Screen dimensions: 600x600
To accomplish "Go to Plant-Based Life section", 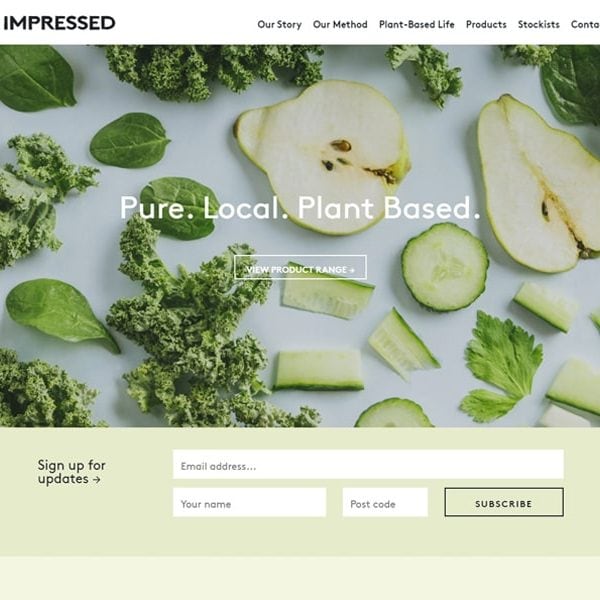I will coord(417,24).
